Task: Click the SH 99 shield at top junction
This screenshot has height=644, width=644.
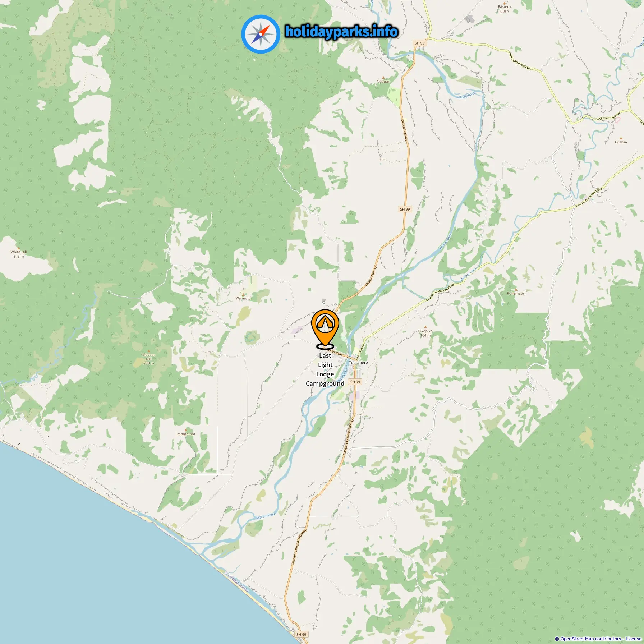Action: [419, 43]
